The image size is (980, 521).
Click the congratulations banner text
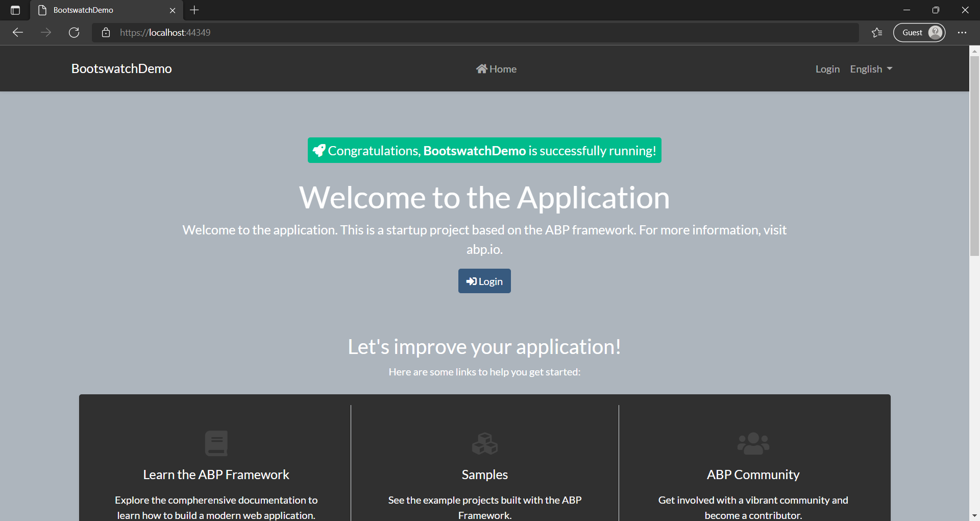492,151
